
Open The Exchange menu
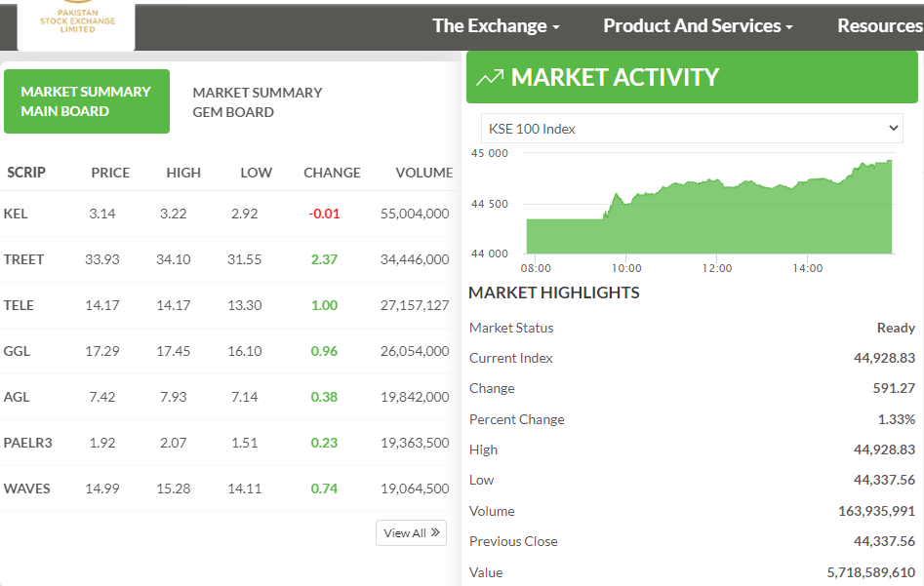click(x=496, y=26)
